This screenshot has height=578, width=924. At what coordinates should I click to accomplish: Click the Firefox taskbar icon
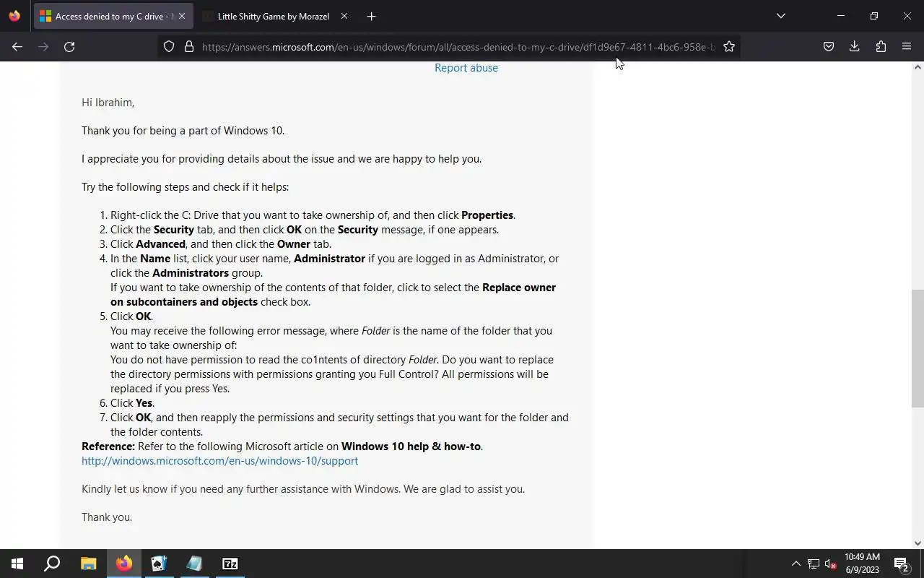[124, 564]
